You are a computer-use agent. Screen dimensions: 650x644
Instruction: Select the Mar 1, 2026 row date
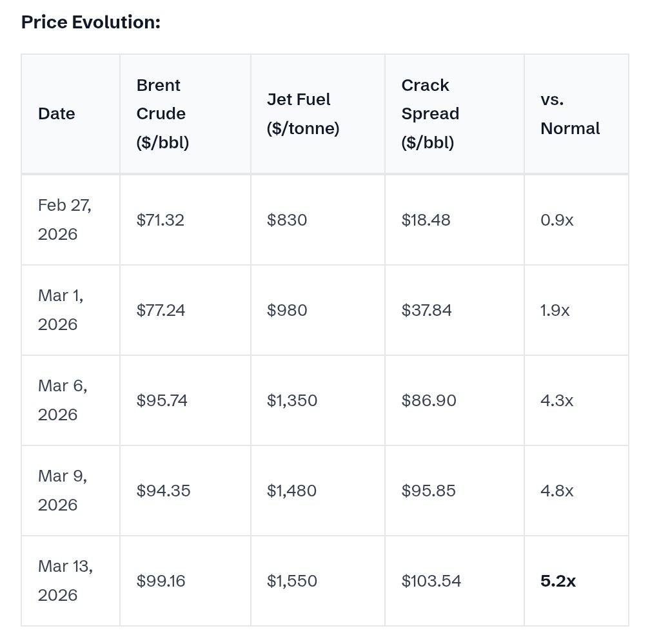61,310
